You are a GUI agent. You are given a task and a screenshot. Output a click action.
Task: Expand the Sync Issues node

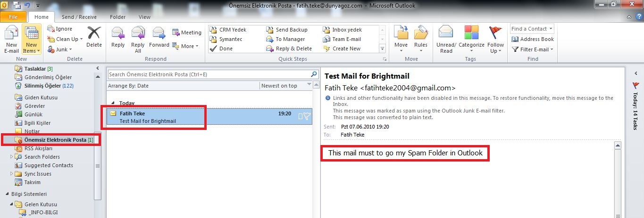tap(12, 174)
